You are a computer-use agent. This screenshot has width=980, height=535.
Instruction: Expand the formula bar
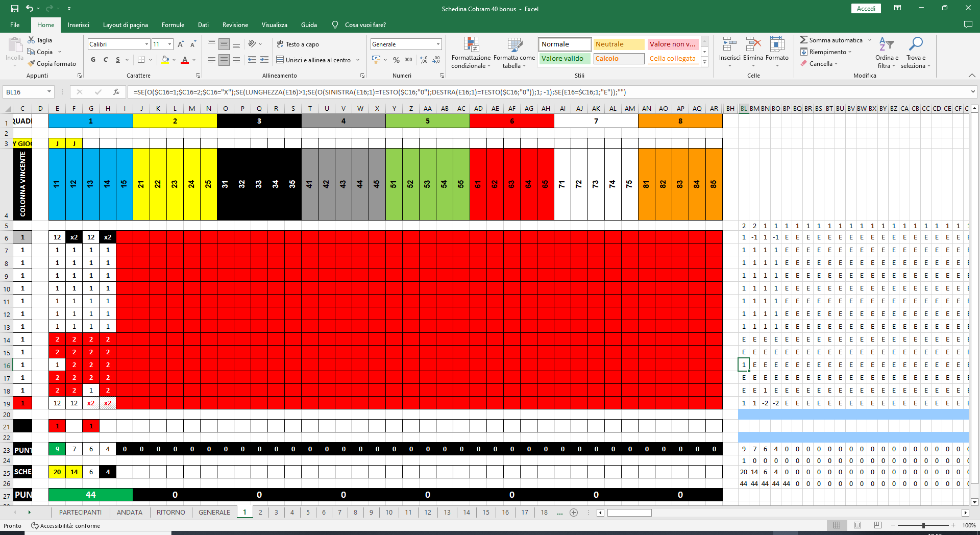tap(973, 92)
